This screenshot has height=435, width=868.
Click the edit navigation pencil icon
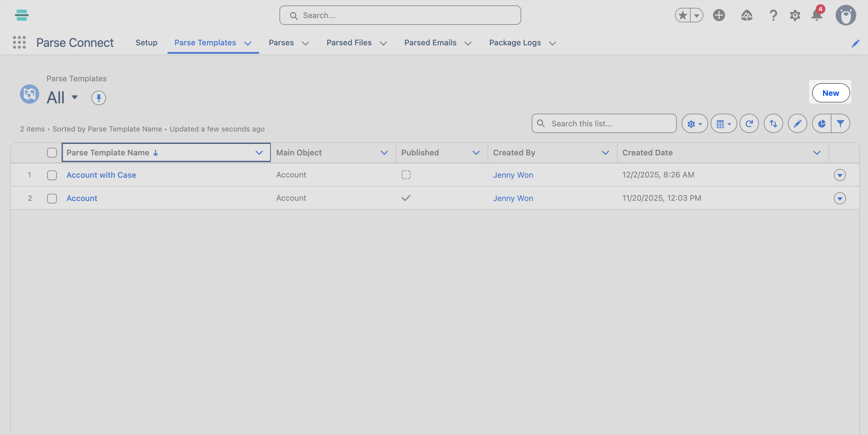855,43
